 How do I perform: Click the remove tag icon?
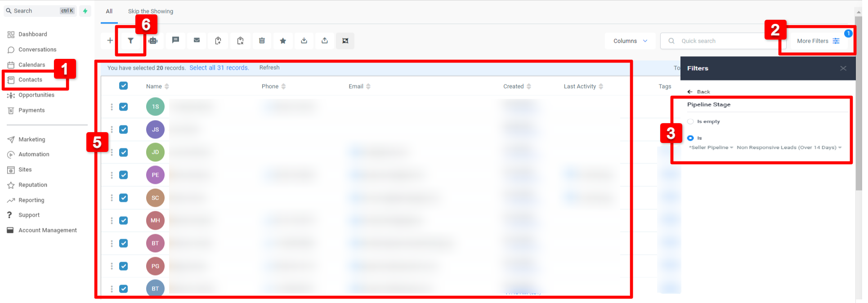(240, 41)
